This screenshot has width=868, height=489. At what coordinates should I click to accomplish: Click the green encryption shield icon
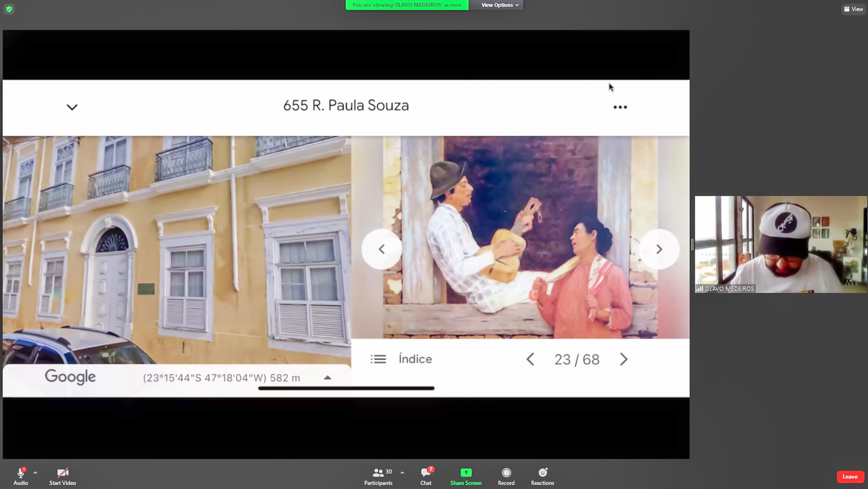9,9
